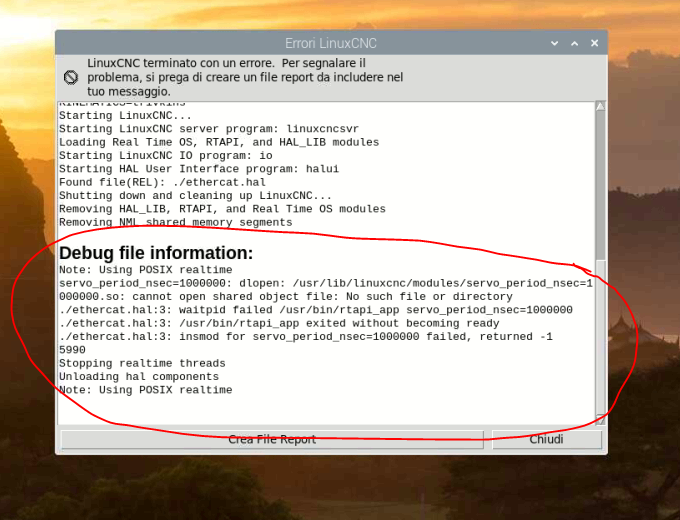The width and height of the screenshot is (680, 520).
Task: Click "LinuxCNC terminato con un errore" message
Action: click(x=245, y=77)
